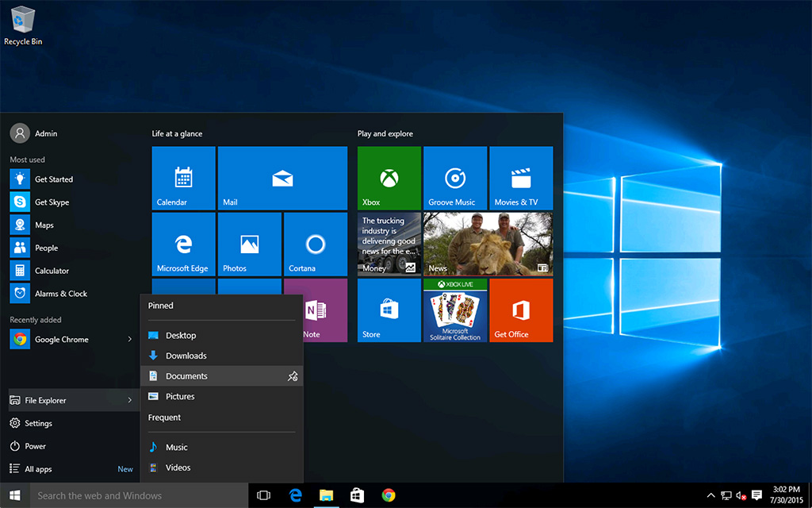Open the Movies & TV tile
812x508 pixels.
521,178
